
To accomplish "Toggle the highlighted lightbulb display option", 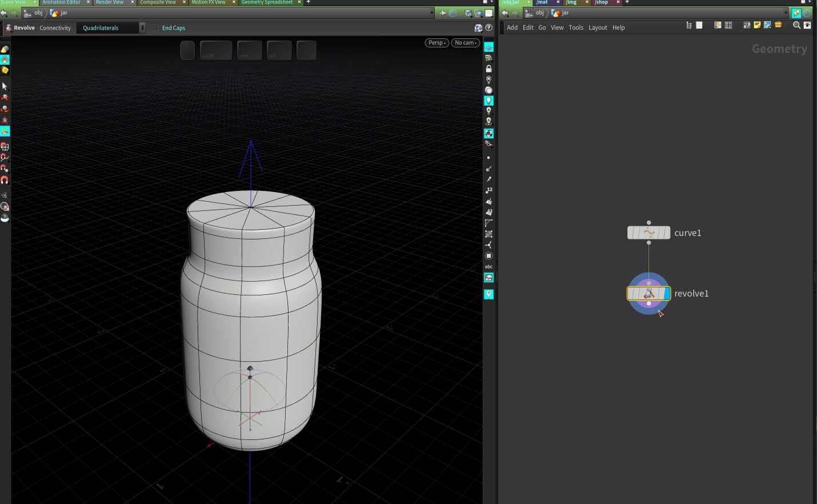I will [488, 101].
